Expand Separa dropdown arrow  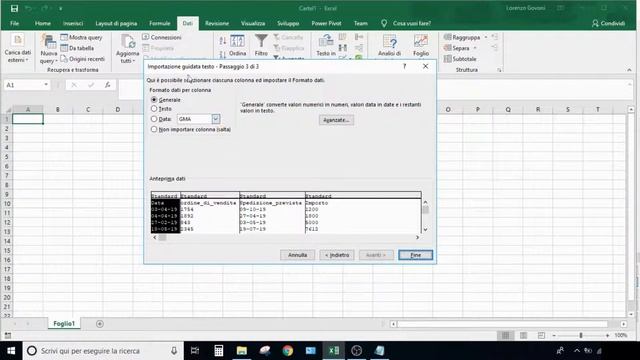[x=475, y=48]
